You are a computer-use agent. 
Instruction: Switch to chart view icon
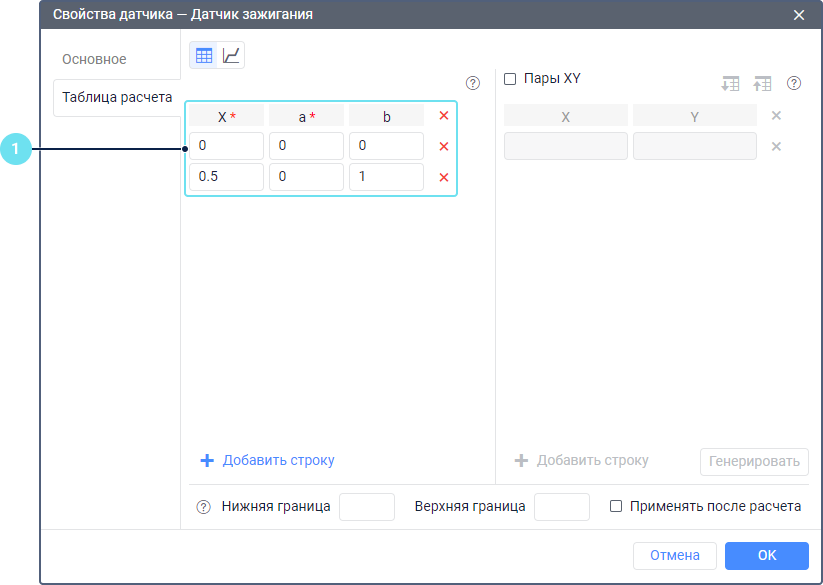click(231, 56)
